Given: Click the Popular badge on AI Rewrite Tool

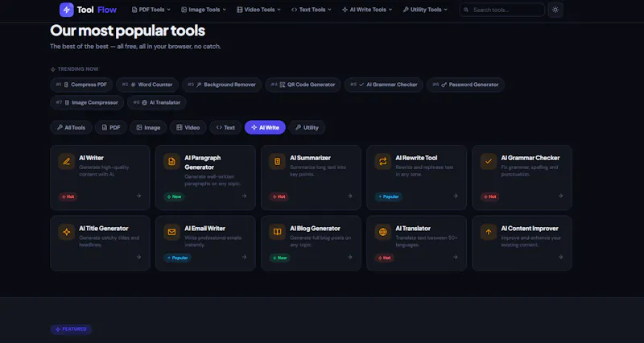Looking at the screenshot, I should coord(389,196).
